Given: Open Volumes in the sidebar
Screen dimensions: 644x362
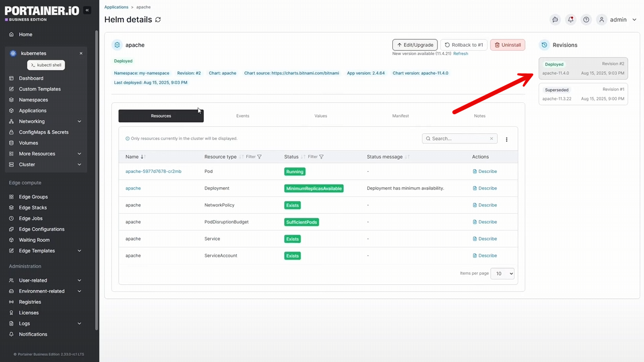Looking at the screenshot, I should pyautogui.click(x=28, y=143).
